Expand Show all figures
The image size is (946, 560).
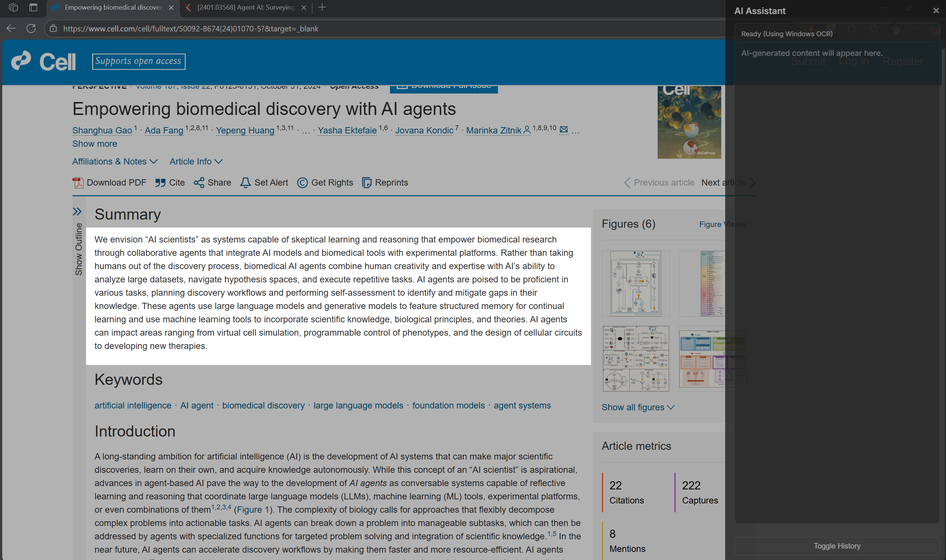point(637,407)
